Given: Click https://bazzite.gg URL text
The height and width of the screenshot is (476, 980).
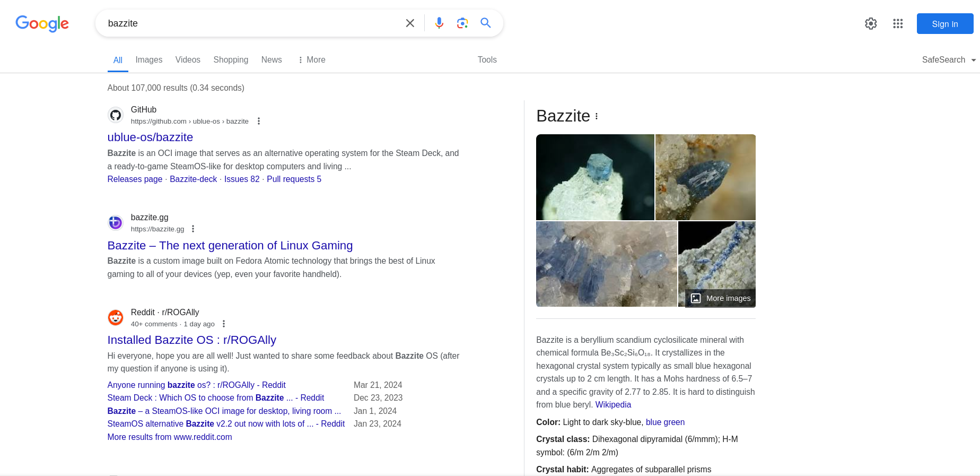Looking at the screenshot, I should (157, 229).
